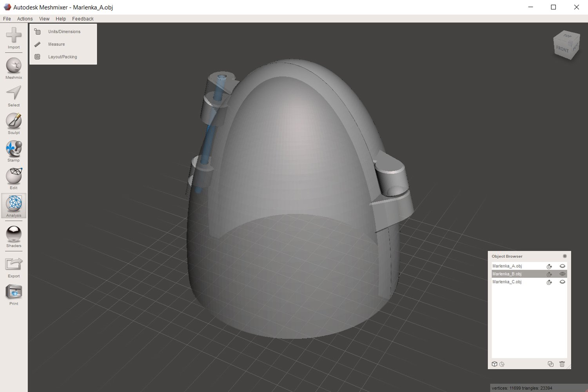Click the vertices and triangles status text
Image resolution: width=588 pixels, height=392 pixels.
point(522,388)
